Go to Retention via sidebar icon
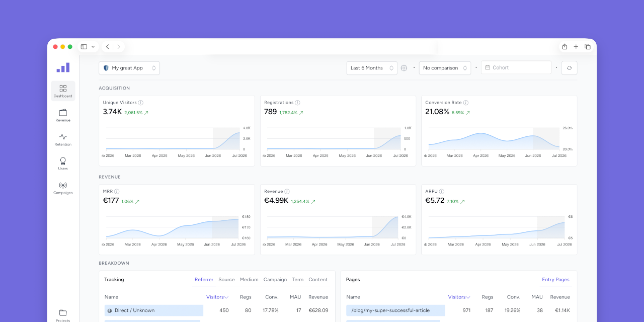Viewport: 644px width, 322px height. pos(63,139)
